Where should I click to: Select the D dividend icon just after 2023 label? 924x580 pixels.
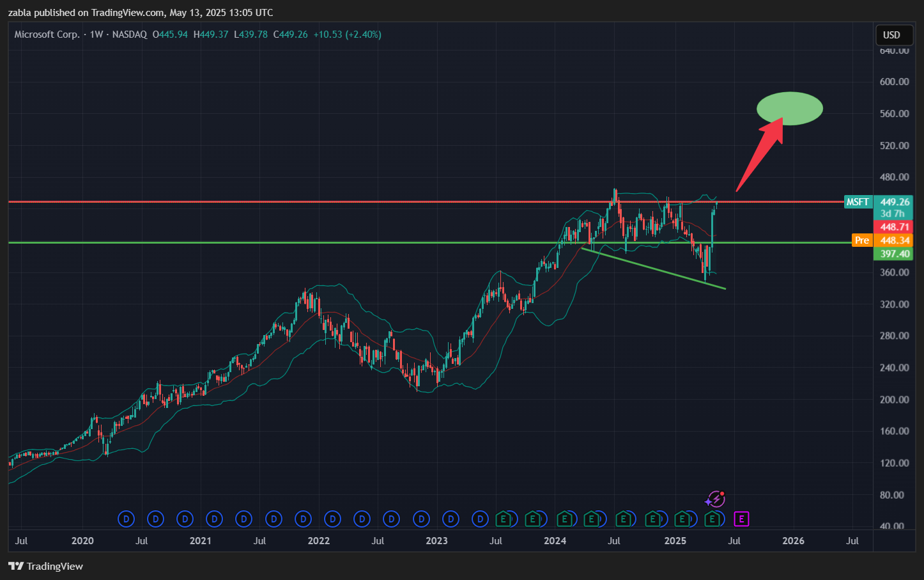tap(450, 519)
